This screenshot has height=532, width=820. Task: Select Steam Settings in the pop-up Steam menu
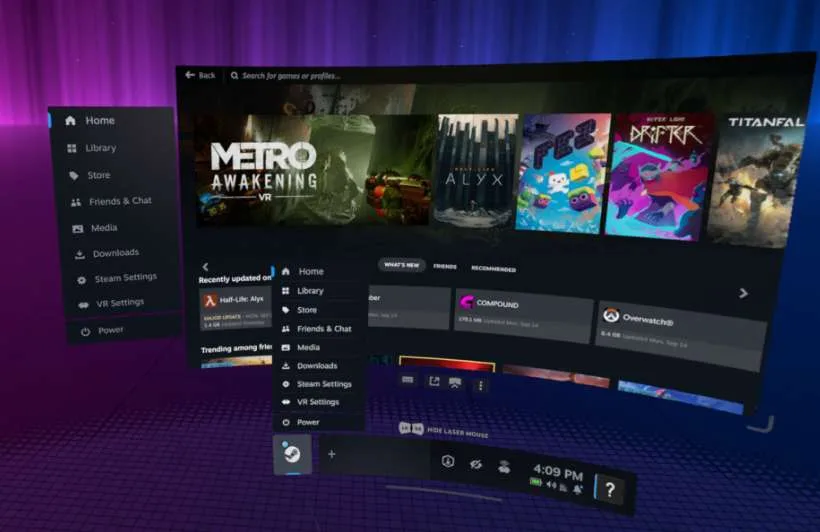(318, 384)
